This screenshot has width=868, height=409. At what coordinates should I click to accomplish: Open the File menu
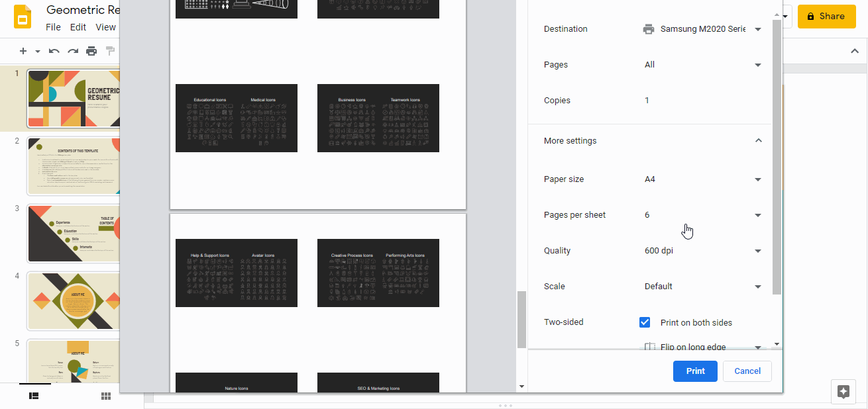tap(53, 27)
